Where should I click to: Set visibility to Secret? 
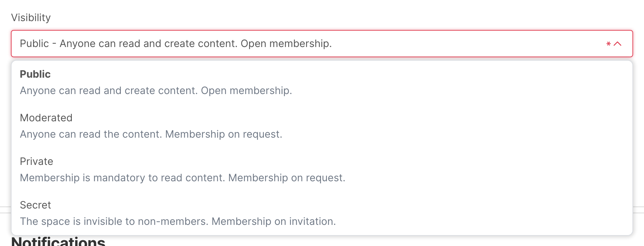click(322, 213)
